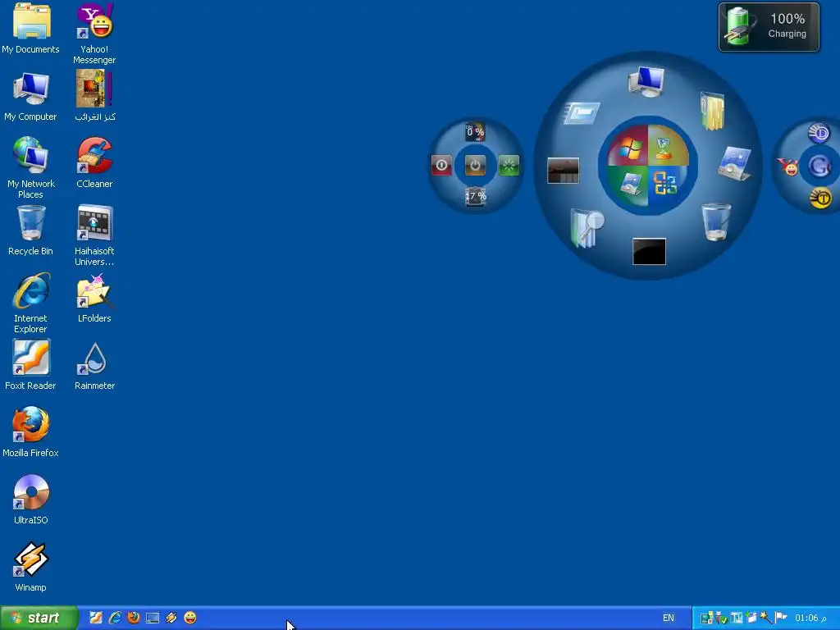Click the picture frame icon right of orb center
Screen dimensions: 840x630
point(734,164)
